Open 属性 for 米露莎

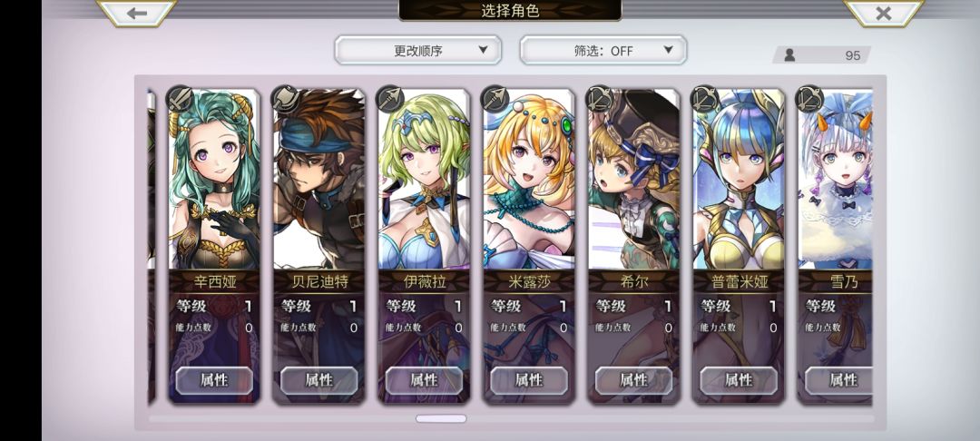click(x=529, y=380)
